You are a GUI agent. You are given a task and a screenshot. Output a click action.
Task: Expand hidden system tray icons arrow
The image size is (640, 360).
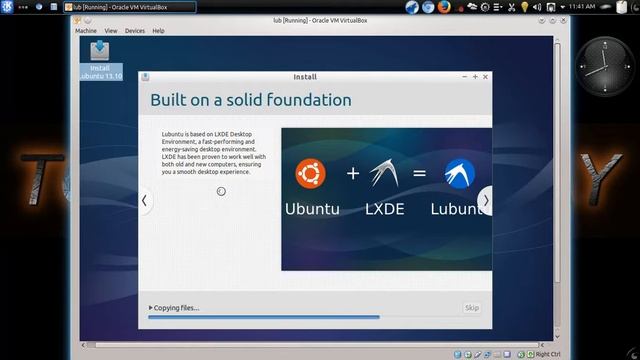562,7
